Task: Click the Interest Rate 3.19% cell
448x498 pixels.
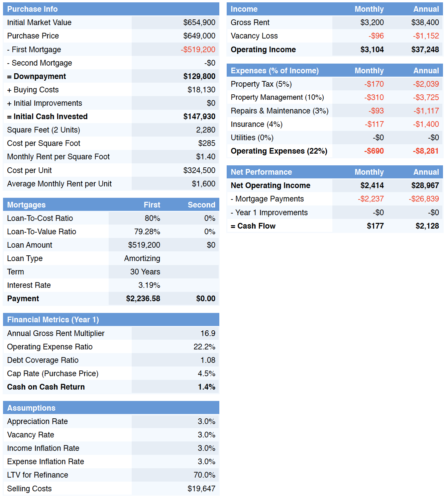Action: pos(149,285)
